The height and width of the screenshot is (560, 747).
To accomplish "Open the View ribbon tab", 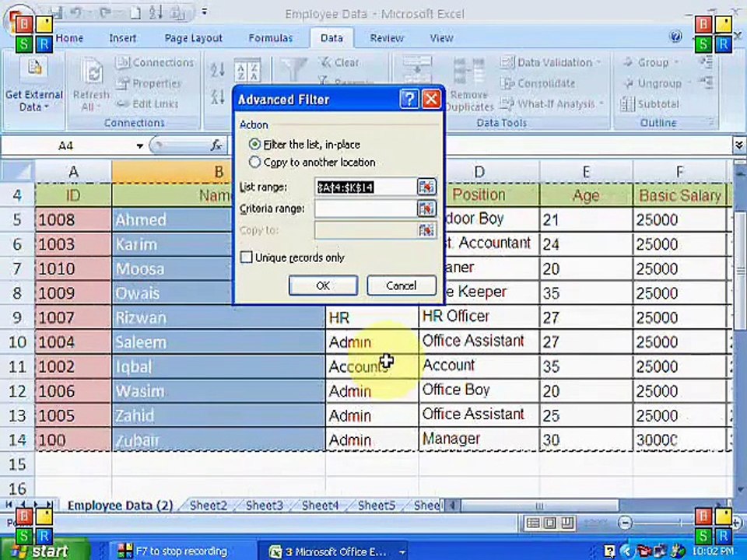I will tap(442, 38).
